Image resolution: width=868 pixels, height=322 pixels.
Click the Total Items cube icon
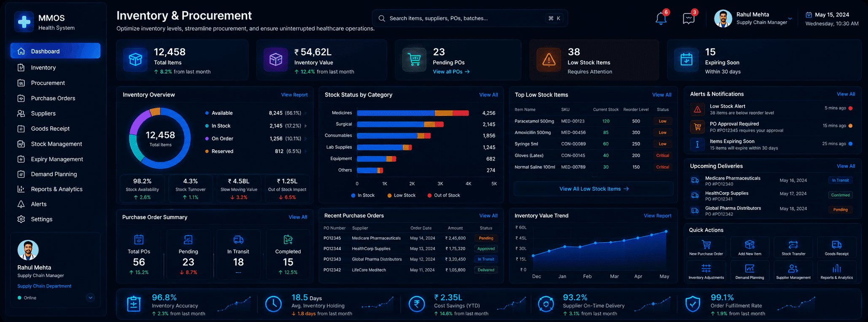click(x=135, y=60)
